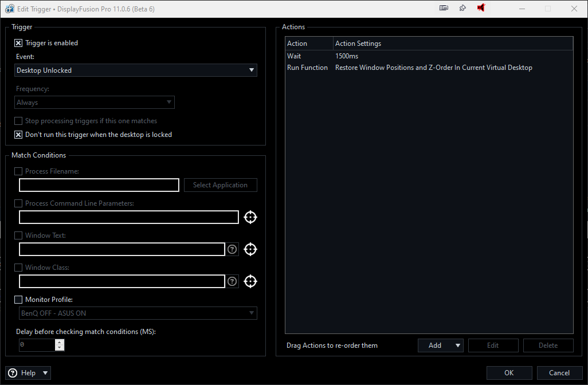Toggle 'Don't run this trigger when desktop is locked'
Viewport: 588px width, 385px height.
pos(18,135)
